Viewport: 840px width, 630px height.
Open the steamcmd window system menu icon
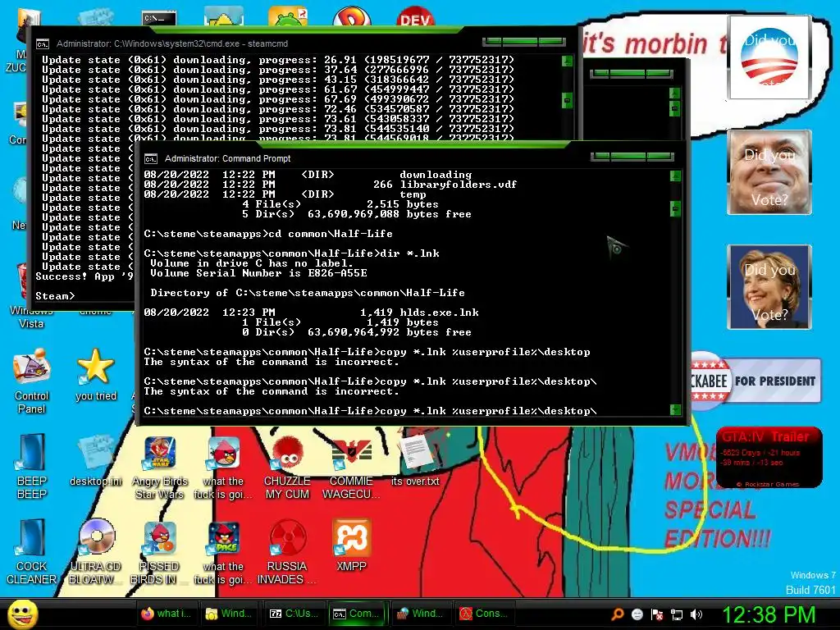click(43, 44)
